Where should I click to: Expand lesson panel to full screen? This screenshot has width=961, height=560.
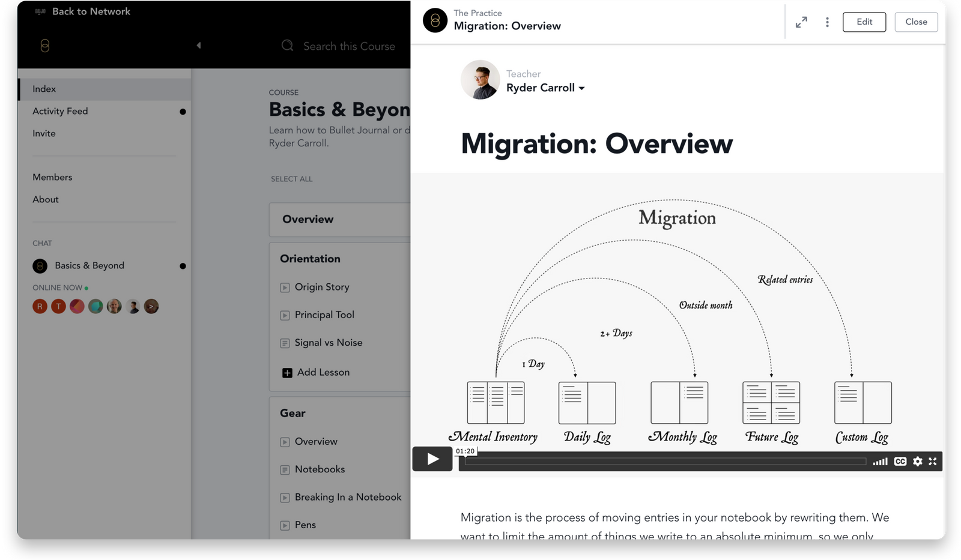click(x=801, y=22)
